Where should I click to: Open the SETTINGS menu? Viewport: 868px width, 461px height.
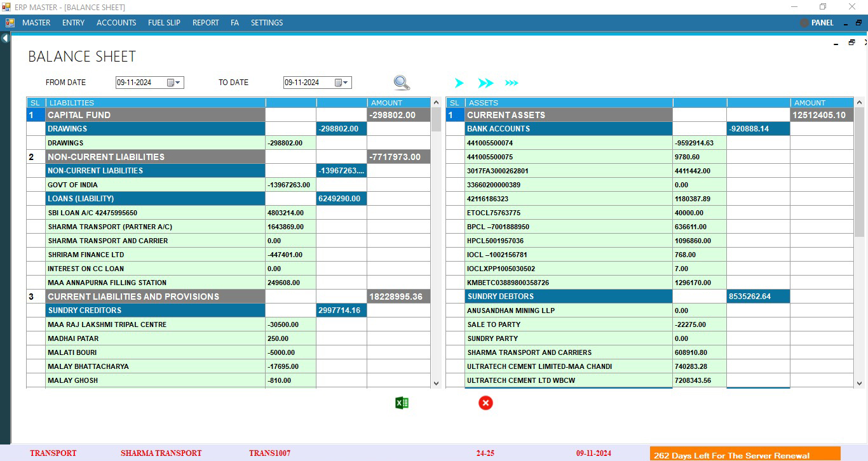point(267,22)
